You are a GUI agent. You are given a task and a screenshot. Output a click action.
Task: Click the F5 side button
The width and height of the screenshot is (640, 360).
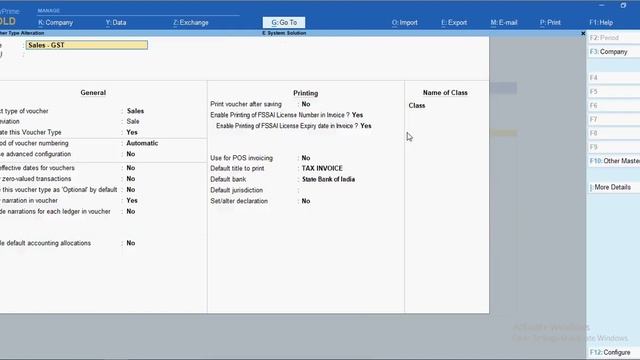(x=613, y=91)
